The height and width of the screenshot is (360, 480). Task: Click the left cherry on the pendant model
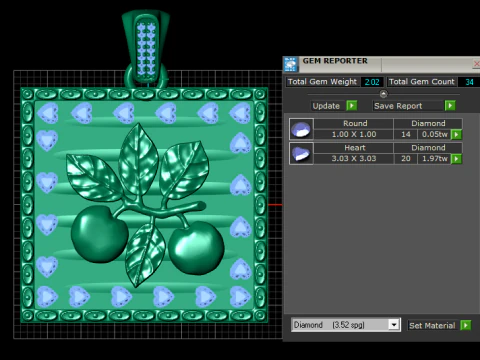99,234
